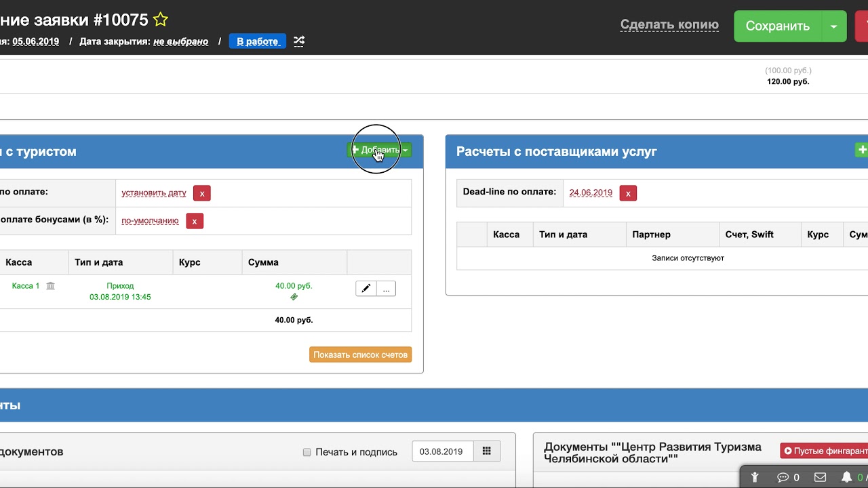
Task: Click Сохранить button
Action: (x=778, y=26)
